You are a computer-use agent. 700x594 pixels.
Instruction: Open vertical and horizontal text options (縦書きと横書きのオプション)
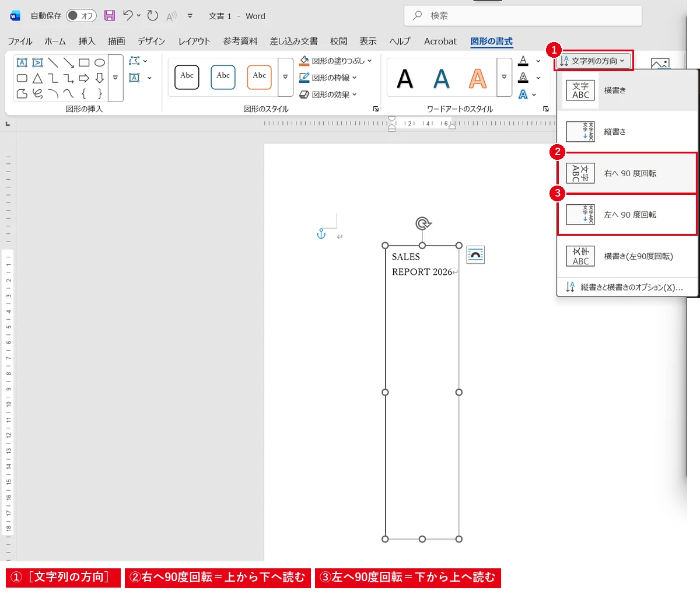click(628, 287)
